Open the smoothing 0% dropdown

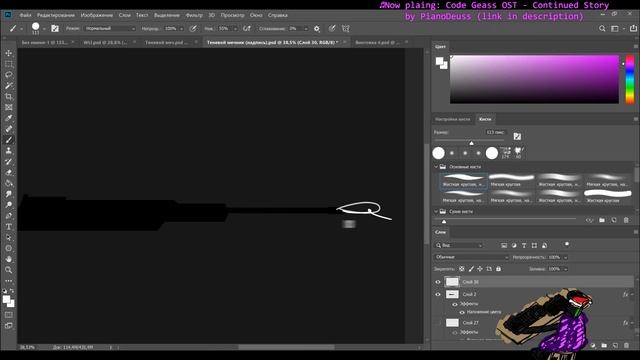pos(305,29)
